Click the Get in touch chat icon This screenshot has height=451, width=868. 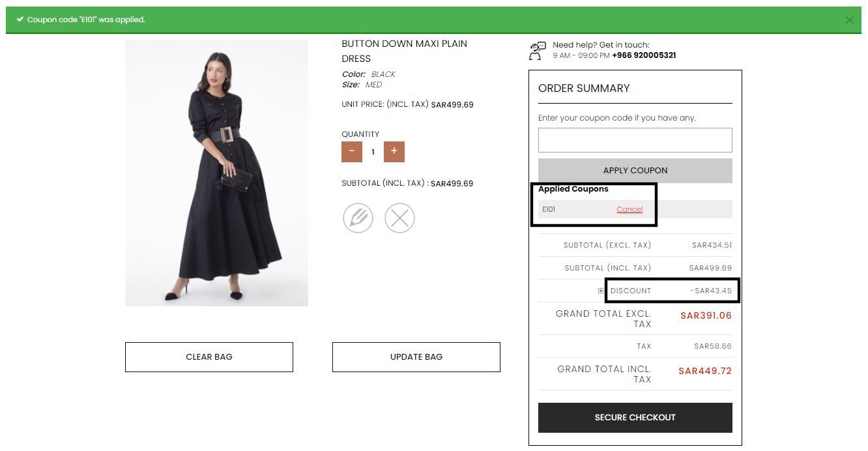tap(536, 50)
